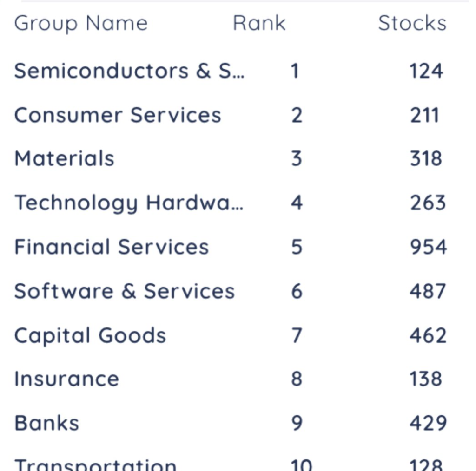Open the Semiconductors group row
Screen dimensions: 476x471
coord(129,71)
